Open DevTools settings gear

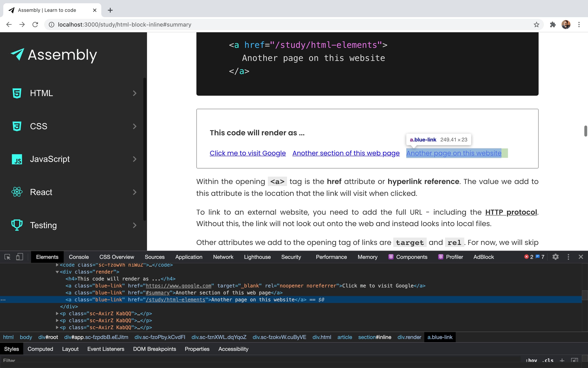point(556,257)
